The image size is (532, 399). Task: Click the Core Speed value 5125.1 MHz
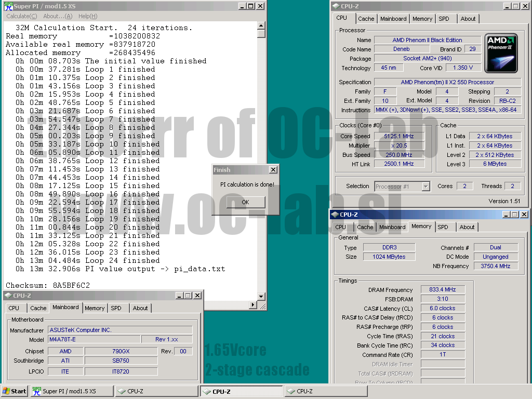(x=399, y=136)
